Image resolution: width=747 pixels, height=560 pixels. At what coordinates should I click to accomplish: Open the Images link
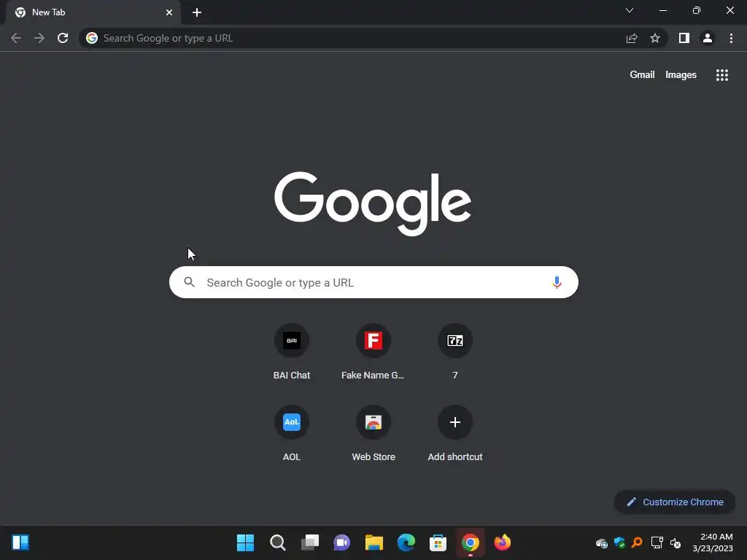[681, 75]
